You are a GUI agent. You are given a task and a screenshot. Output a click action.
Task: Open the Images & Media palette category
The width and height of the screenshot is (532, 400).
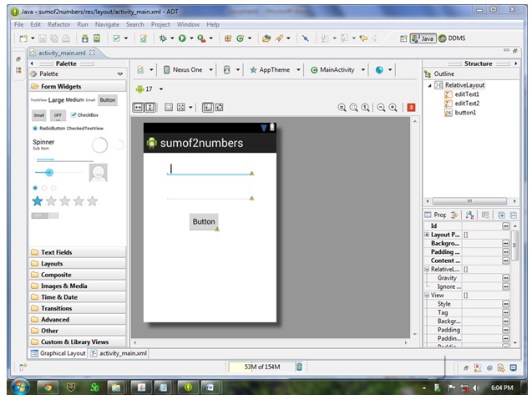(x=78, y=286)
